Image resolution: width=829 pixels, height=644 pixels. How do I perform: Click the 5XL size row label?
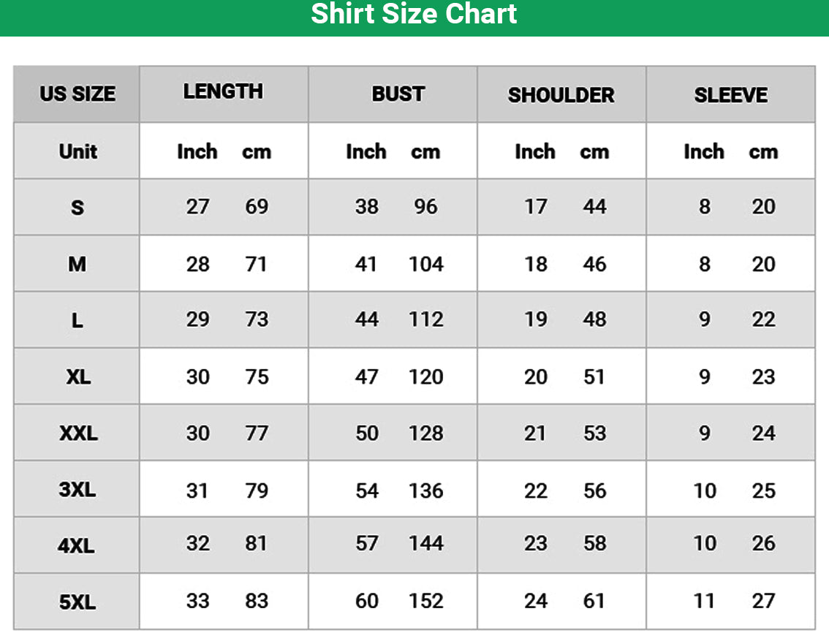(77, 602)
